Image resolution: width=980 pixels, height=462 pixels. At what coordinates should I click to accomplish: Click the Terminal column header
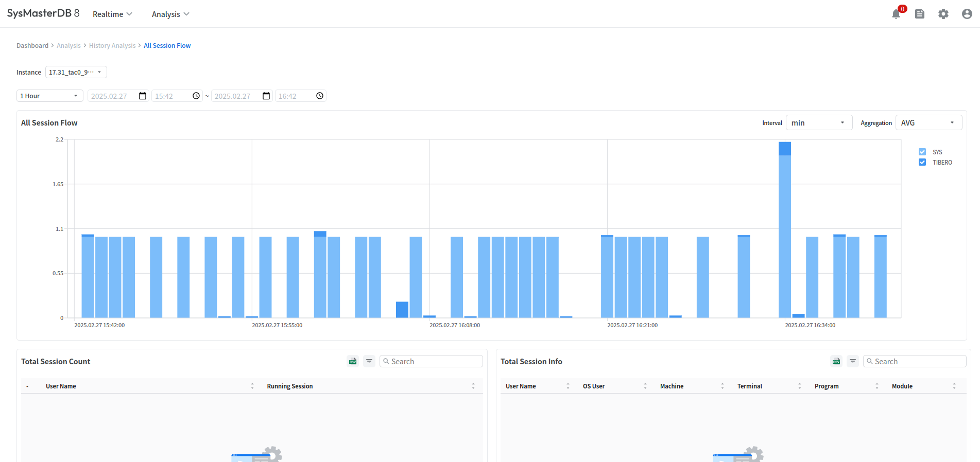(749, 386)
